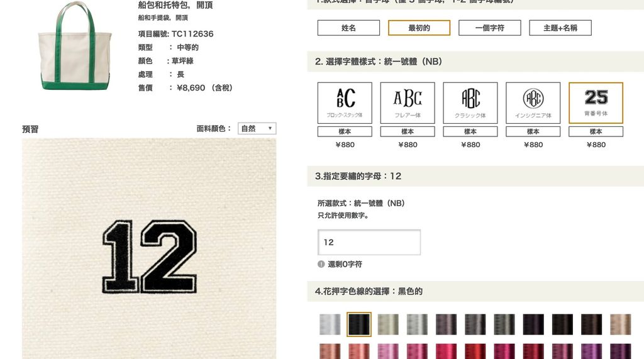Open 樣本 sample under block stack font
644x359 pixels.
pos(345,131)
